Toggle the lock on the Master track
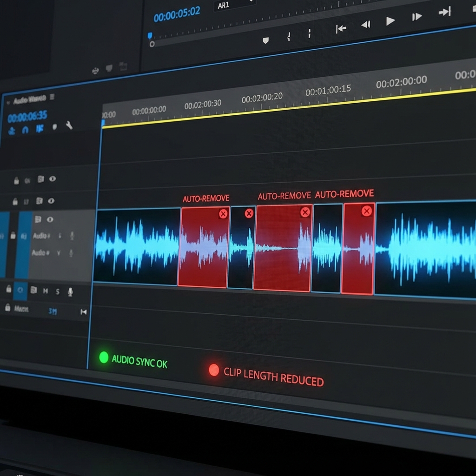The image size is (476, 476). click(x=7, y=307)
